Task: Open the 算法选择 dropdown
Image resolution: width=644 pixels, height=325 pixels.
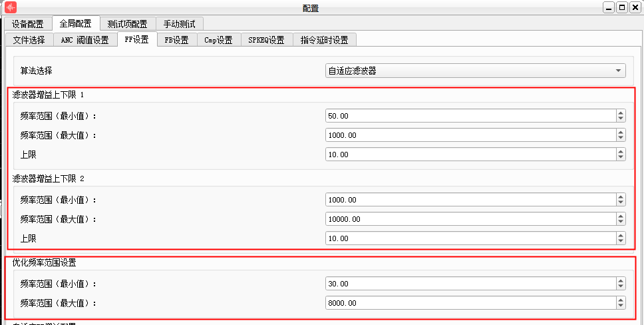Action: [476, 71]
